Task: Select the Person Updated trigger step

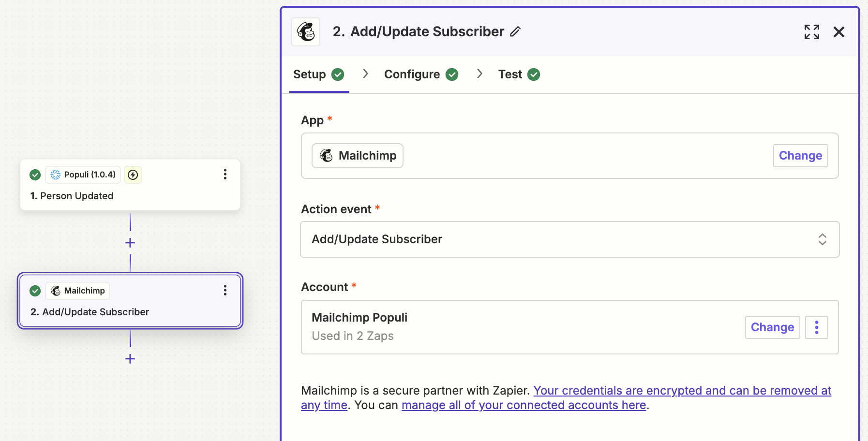Action: point(130,185)
